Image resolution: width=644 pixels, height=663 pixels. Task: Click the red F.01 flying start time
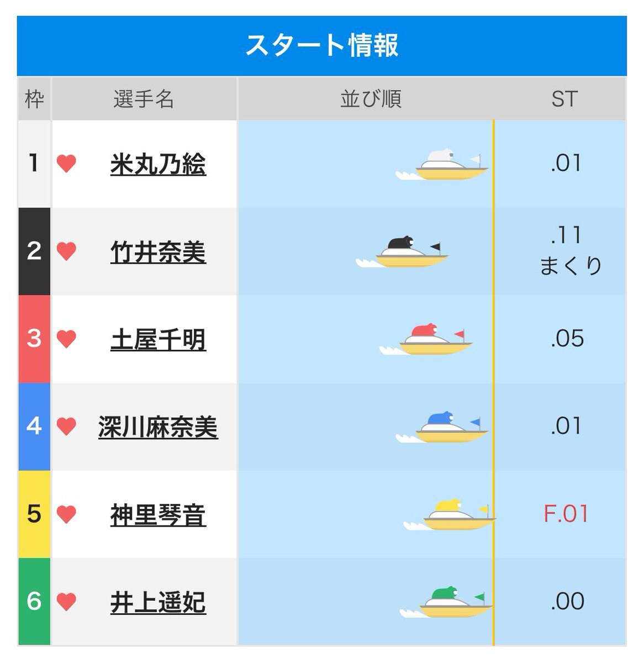[x=566, y=514]
